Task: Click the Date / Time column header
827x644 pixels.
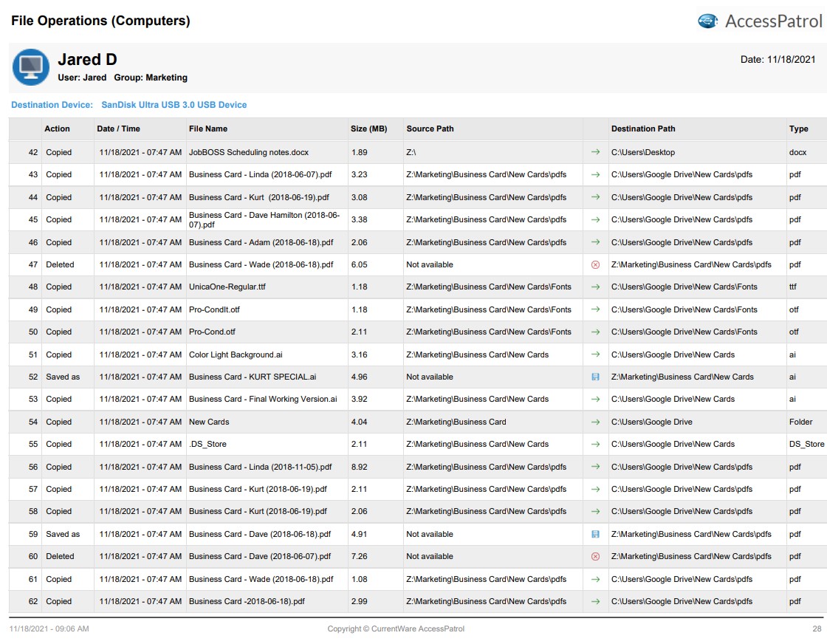Action: tap(118, 129)
